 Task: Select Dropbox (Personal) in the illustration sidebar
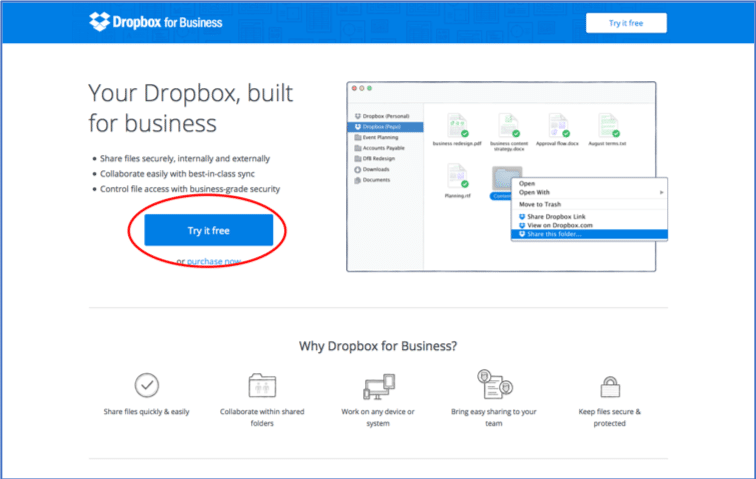click(385, 116)
